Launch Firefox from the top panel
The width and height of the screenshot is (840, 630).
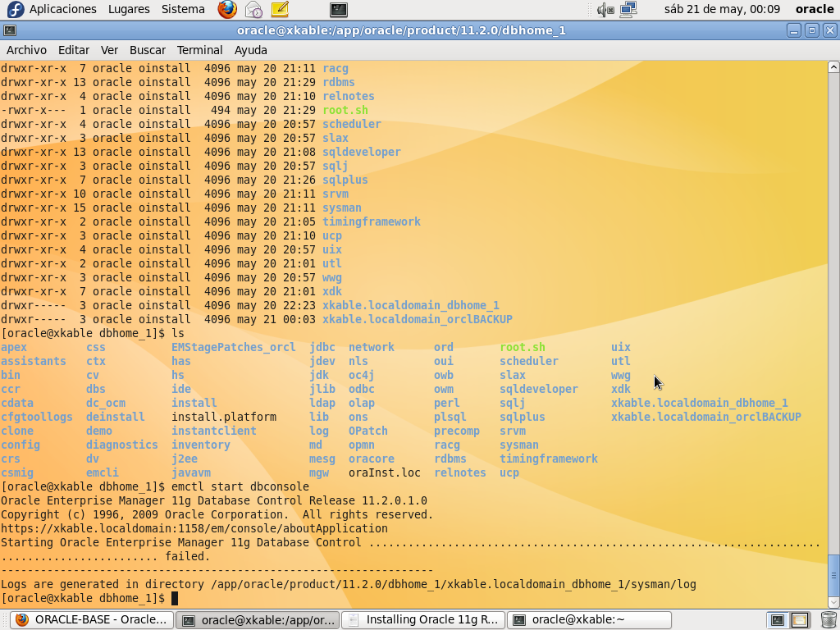click(227, 9)
